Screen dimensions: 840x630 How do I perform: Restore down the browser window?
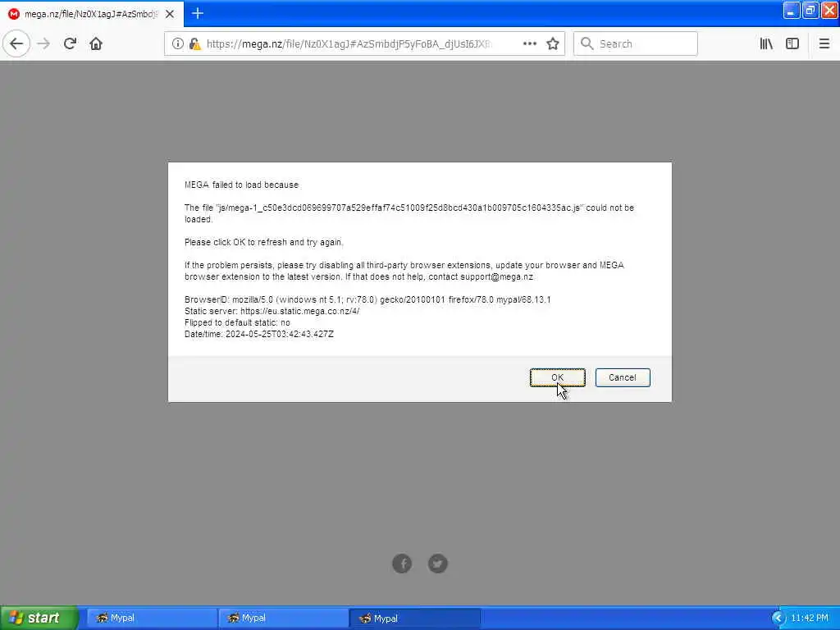click(810, 11)
